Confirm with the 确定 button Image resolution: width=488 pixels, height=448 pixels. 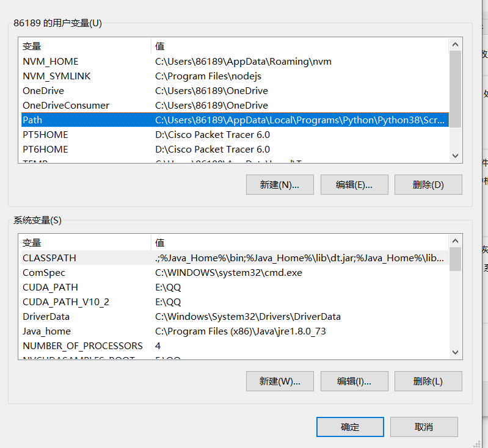tap(350, 427)
